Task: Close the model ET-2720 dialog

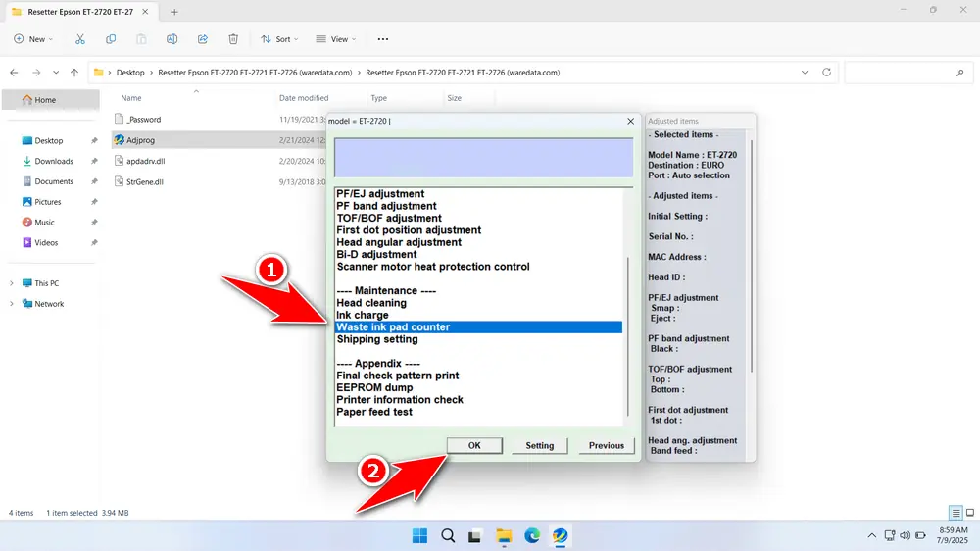Action: [x=630, y=121]
